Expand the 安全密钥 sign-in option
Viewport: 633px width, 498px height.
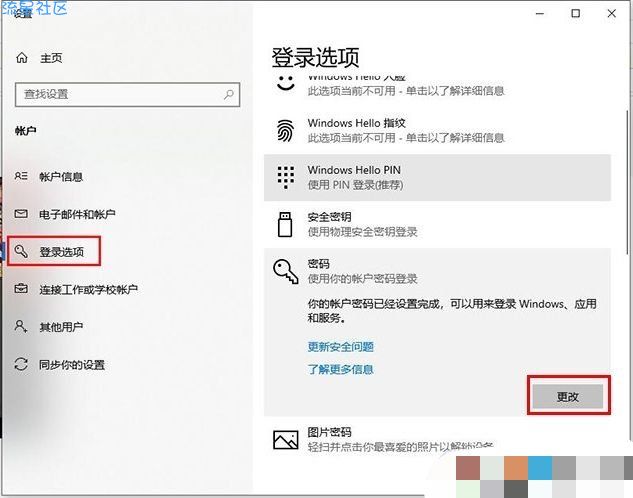[x=437, y=224]
